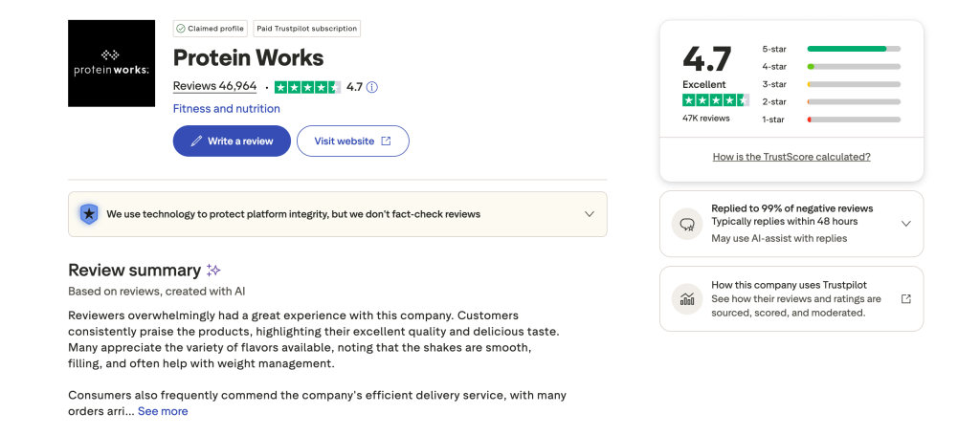Open external link icon for Trustpilot usage
Viewport: 980px width, 435px height.
tap(906, 298)
